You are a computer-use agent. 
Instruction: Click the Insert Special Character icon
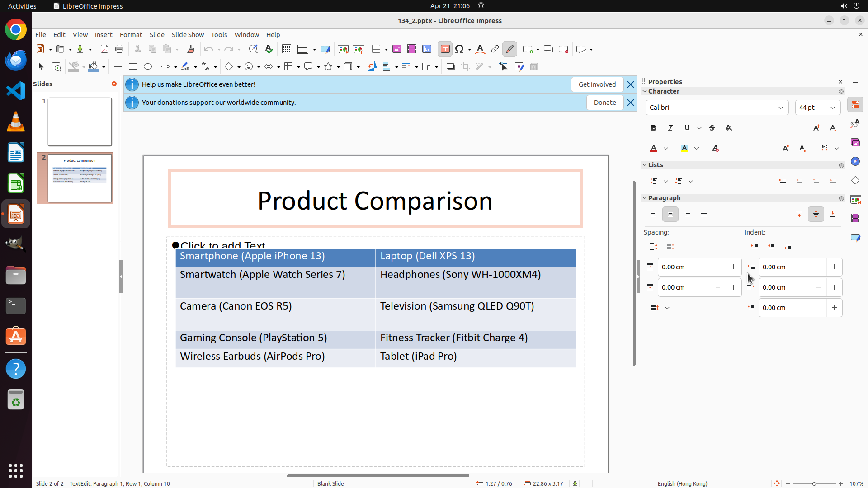tap(460, 49)
